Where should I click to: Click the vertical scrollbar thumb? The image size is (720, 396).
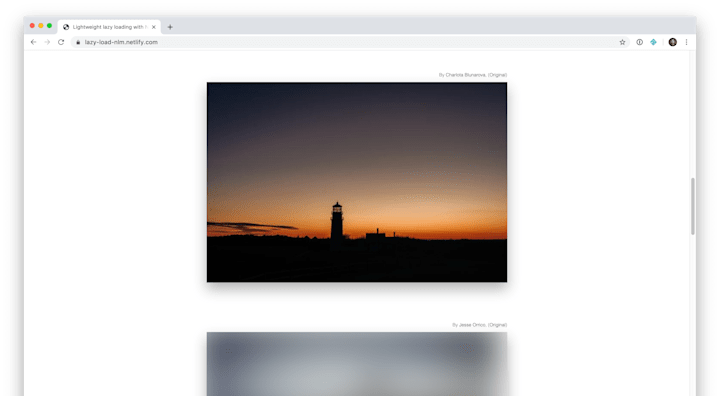point(693,206)
